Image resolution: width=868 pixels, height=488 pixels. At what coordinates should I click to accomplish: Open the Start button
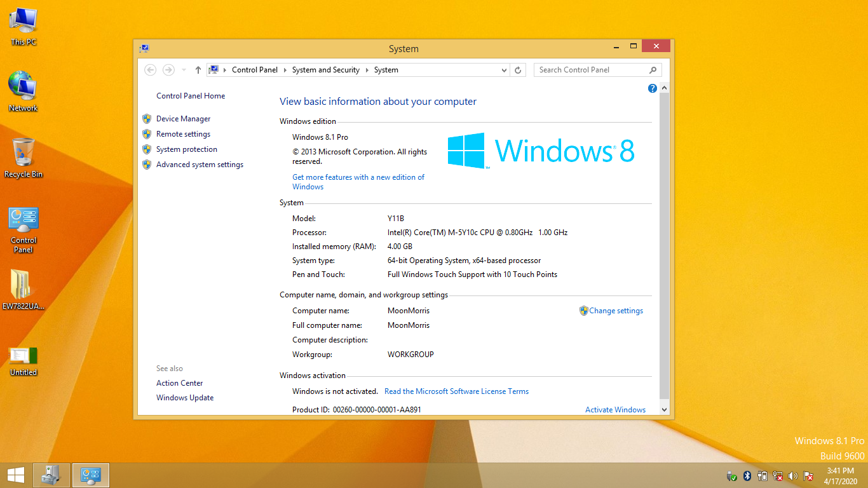[16, 475]
